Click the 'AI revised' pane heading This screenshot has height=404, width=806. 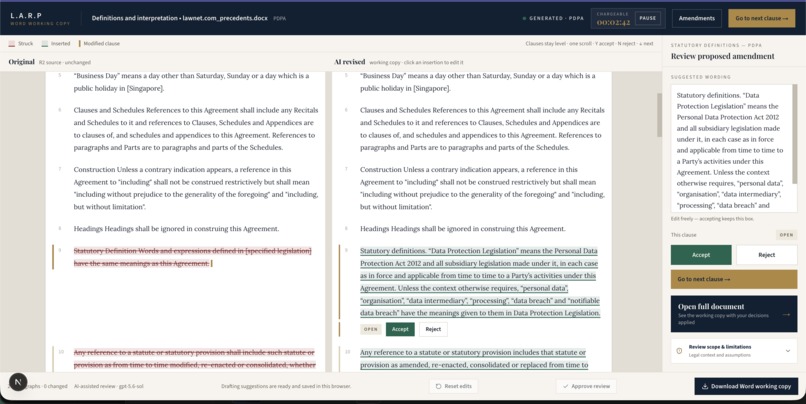(350, 62)
